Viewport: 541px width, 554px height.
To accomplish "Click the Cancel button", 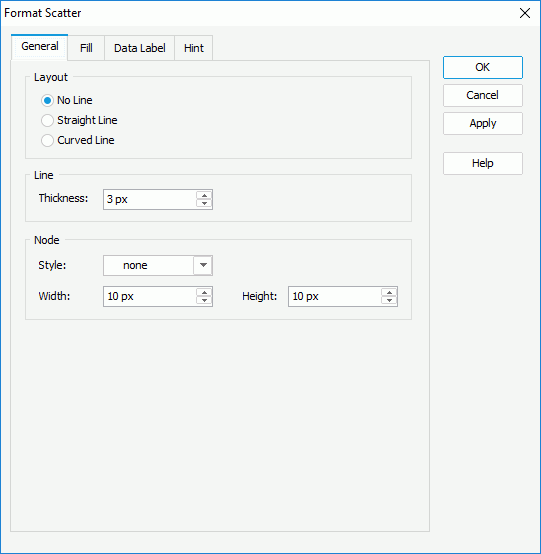I will [x=483, y=95].
